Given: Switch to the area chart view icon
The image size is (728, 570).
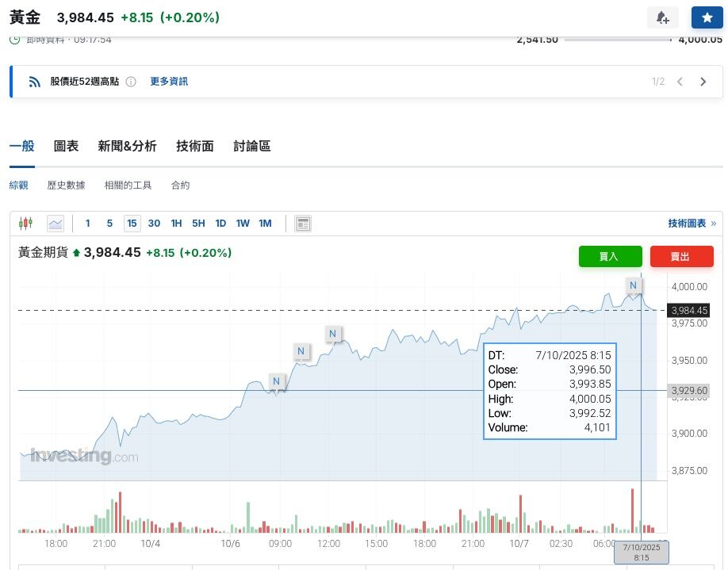Looking at the screenshot, I should pos(55,223).
